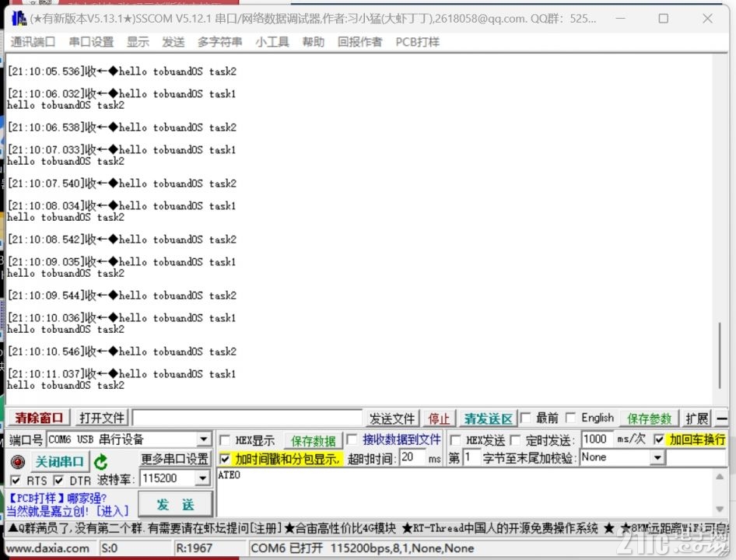Click www.daxia.com in status bar
Viewport: 736px width, 560px height.
(x=47, y=548)
